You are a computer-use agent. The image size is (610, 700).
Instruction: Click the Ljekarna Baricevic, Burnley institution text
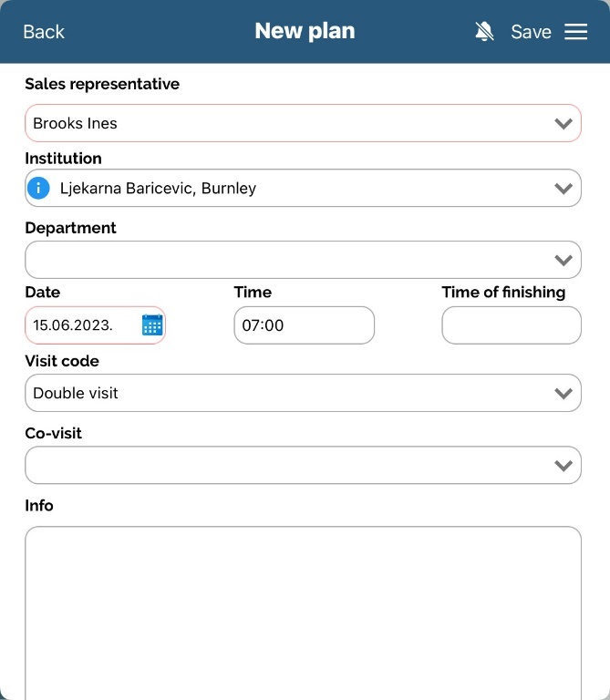coord(158,189)
